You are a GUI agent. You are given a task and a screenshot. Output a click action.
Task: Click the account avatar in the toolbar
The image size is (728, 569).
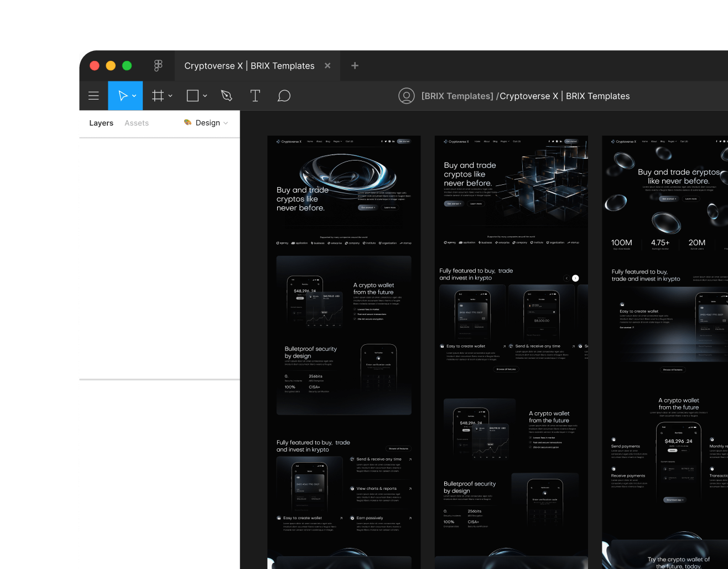(x=407, y=95)
